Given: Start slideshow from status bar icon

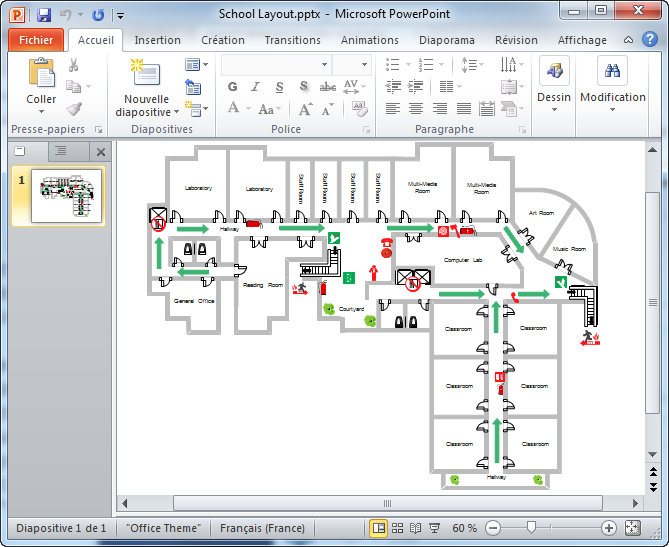Looking at the screenshot, I should [435, 528].
